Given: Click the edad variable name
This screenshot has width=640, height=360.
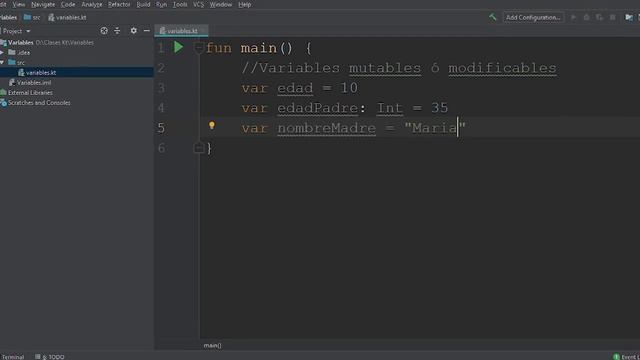Looking at the screenshot, I should (x=295, y=88).
